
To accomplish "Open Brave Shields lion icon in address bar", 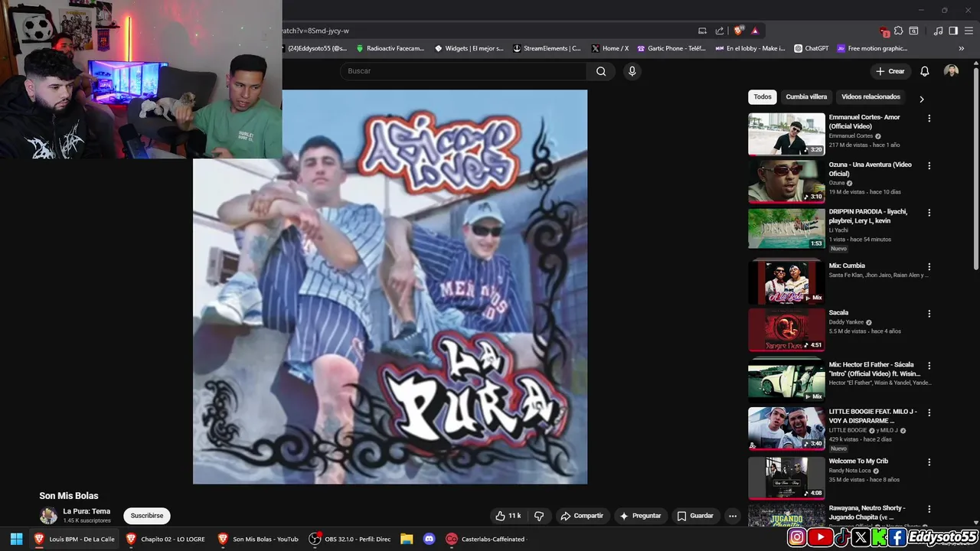I will (x=738, y=31).
